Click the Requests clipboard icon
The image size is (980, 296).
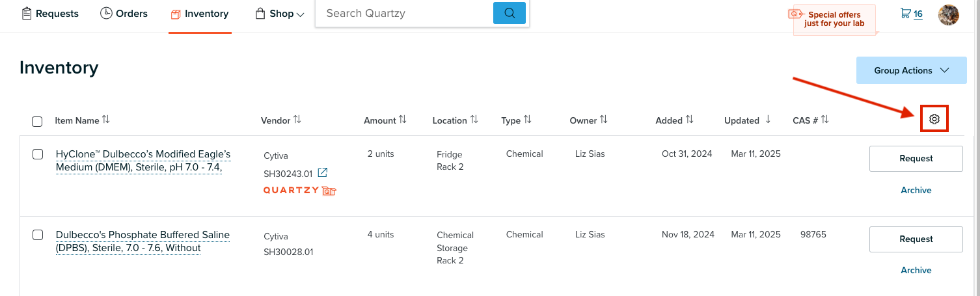click(27, 13)
